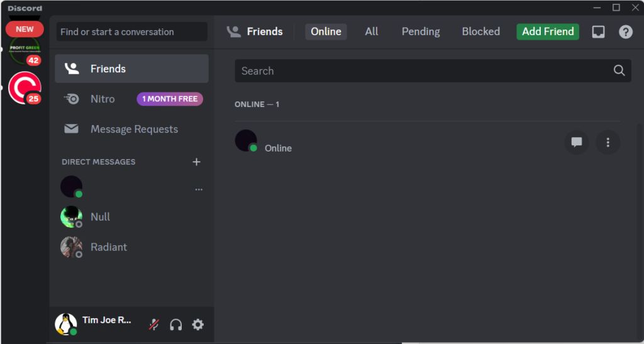Switch to the All friends tab
644x344 pixels.
pyautogui.click(x=371, y=31)
